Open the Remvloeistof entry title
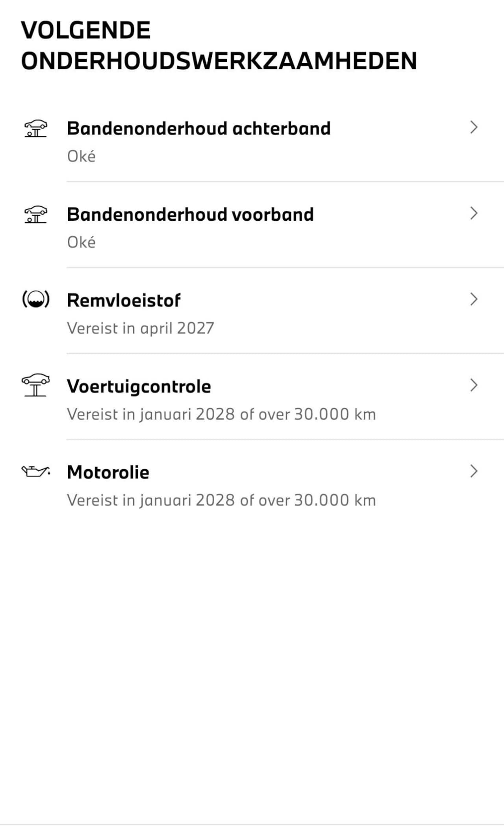504x826 pixels. [x=124, y=300]
